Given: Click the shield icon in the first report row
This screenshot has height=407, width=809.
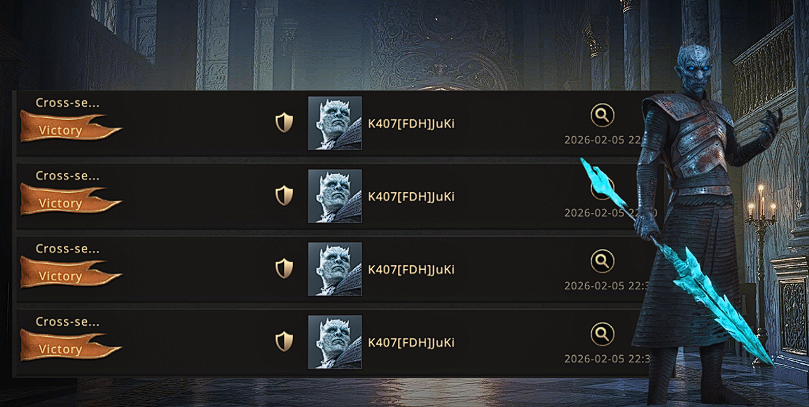Looking at the screenshot, I should point(284,123).
